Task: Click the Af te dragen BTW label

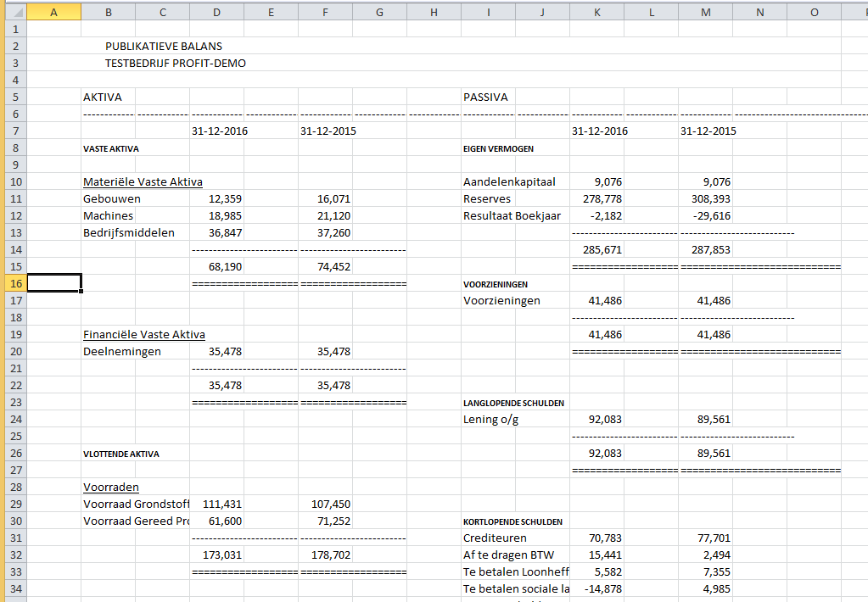Action: click(509, 555)
